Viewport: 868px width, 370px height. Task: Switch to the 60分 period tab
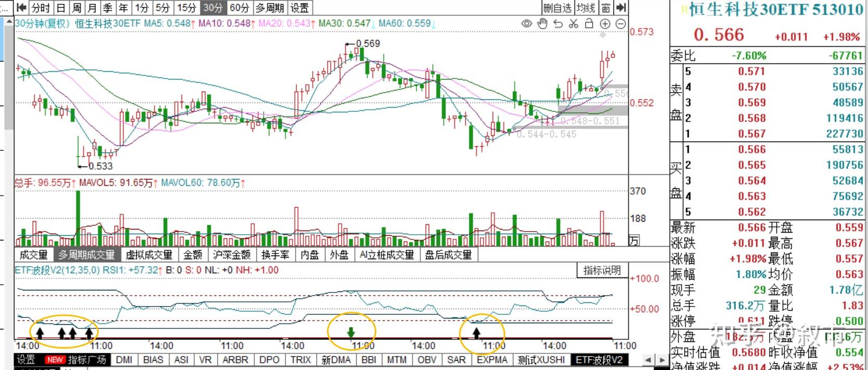[x=239, y=8]
